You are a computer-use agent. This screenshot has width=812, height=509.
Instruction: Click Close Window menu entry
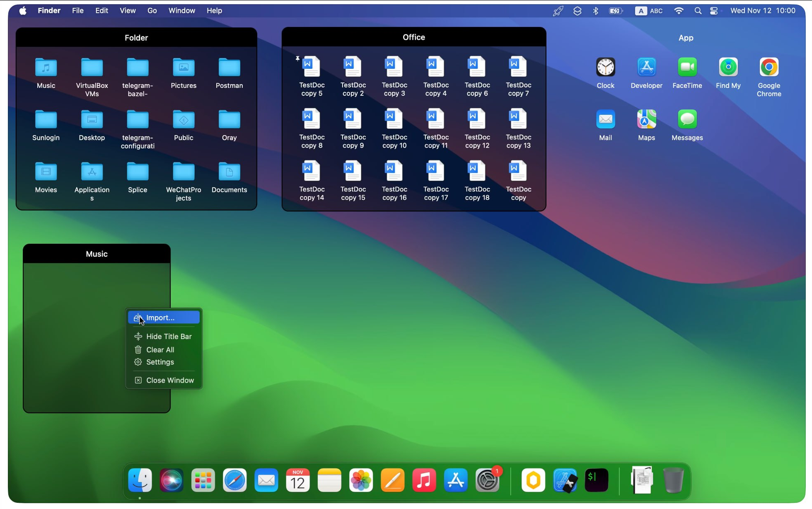[169, 380]
